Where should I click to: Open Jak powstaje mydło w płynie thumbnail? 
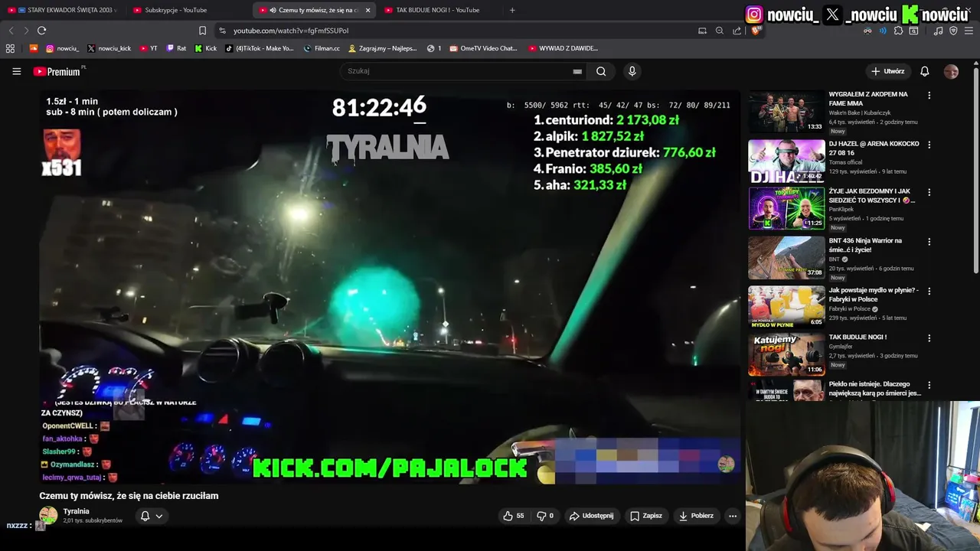point(786,306)
